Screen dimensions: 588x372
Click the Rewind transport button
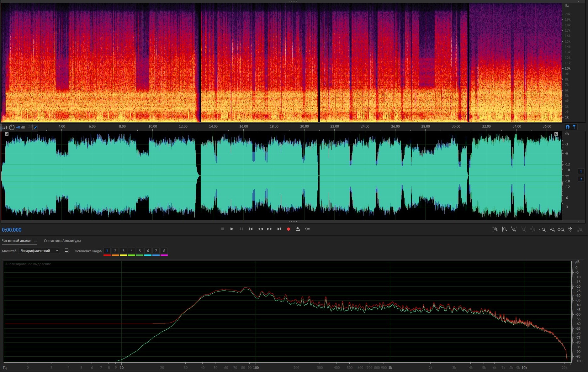(x=260, y=229)
